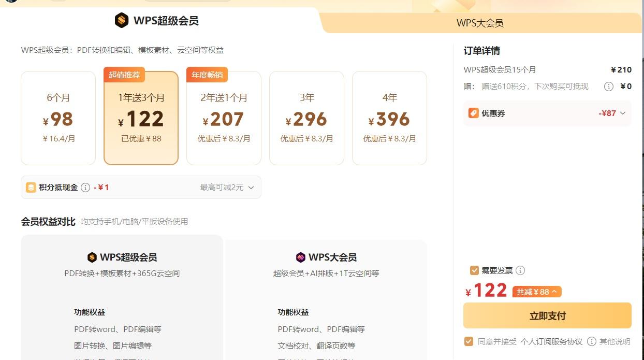Choose the 3年 ¥296 plan card
The width and height of the screenshot is (644, 360).
coord(307,118)
